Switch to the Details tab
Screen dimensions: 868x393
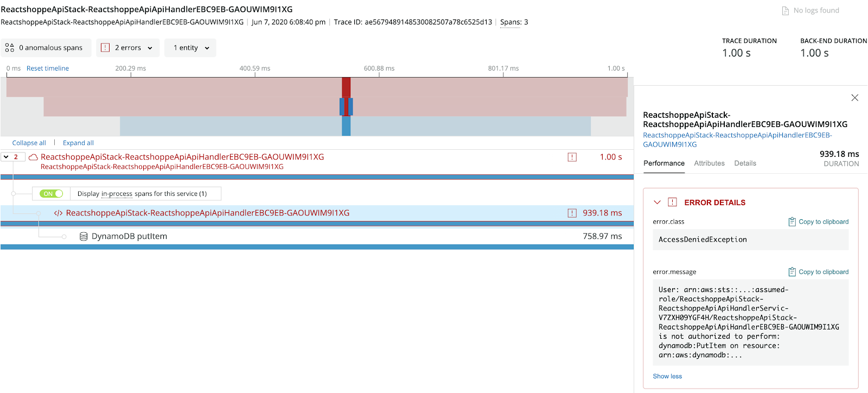pyautogui.click(x=745, y=163)
